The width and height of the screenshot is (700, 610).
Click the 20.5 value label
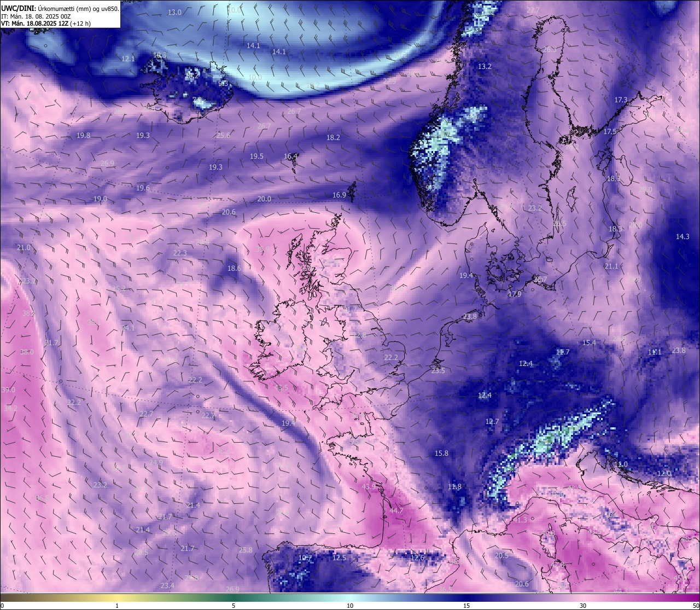[501, 555]
